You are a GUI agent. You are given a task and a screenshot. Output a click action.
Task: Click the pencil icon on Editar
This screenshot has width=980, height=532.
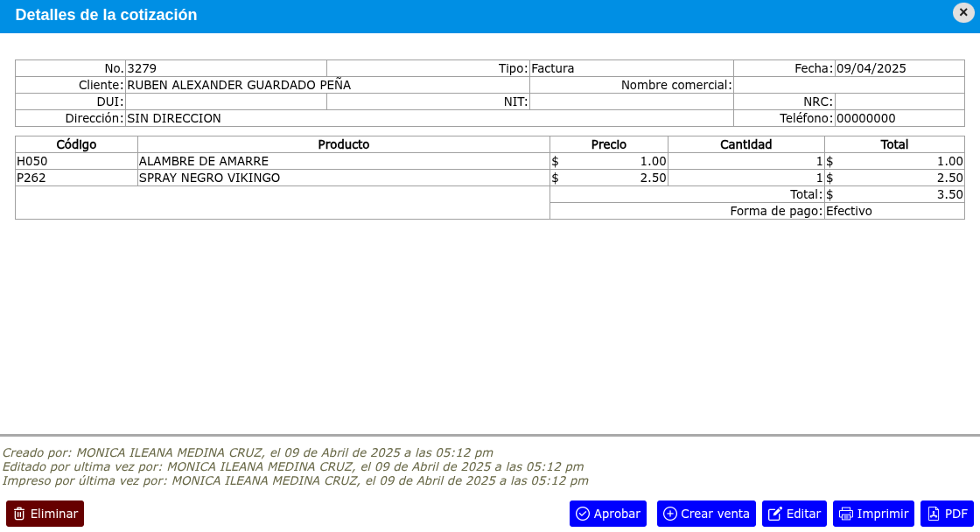pyautogui.click(x=775, y=514)
